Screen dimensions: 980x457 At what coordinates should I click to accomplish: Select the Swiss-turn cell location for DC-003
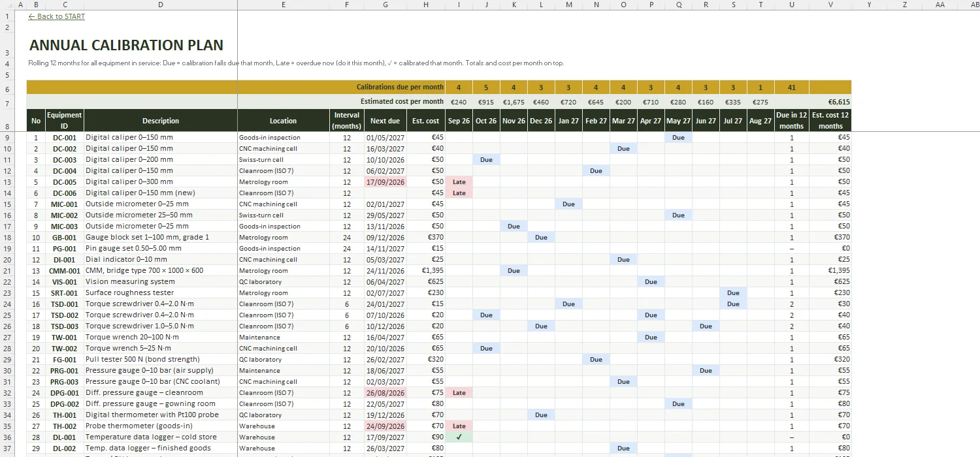pyautogui.click(x=283, y=159)
